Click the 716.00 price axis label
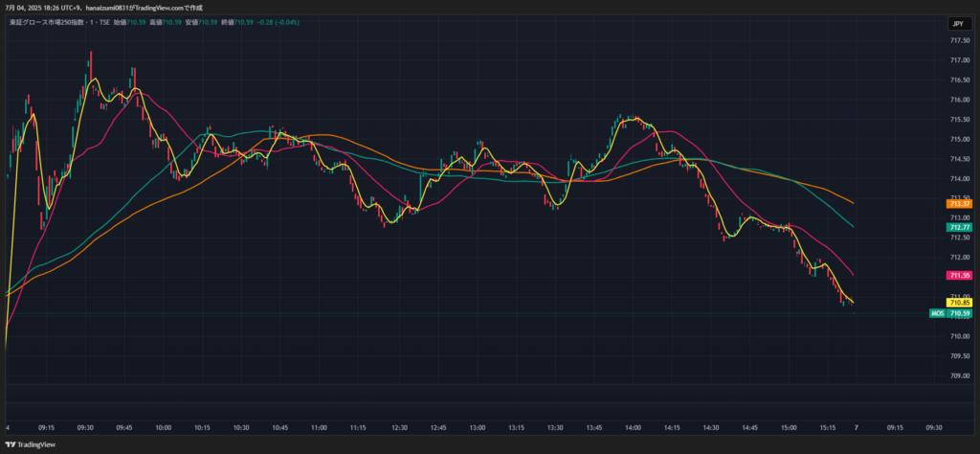Screen dimensions: 980x454 (959, 100)
